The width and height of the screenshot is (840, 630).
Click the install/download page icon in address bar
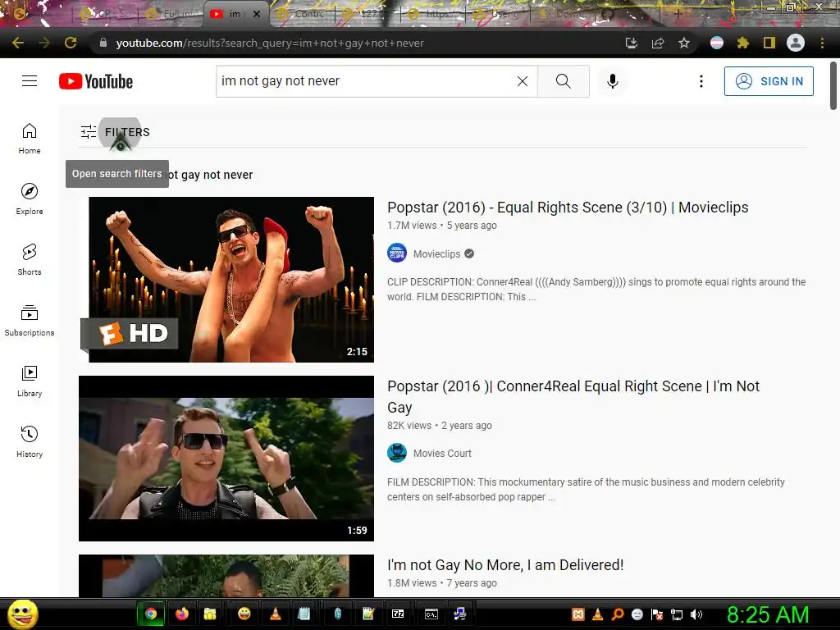point(631,43)
